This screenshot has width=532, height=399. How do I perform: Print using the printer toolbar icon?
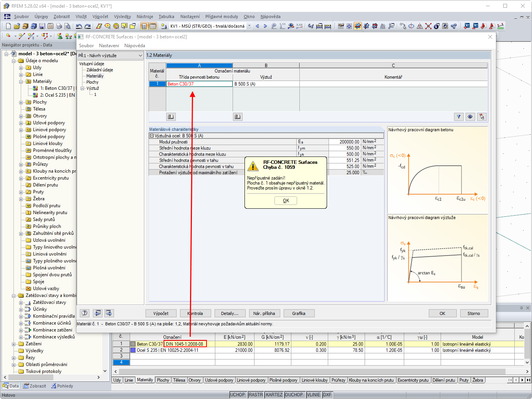(59, 26)
